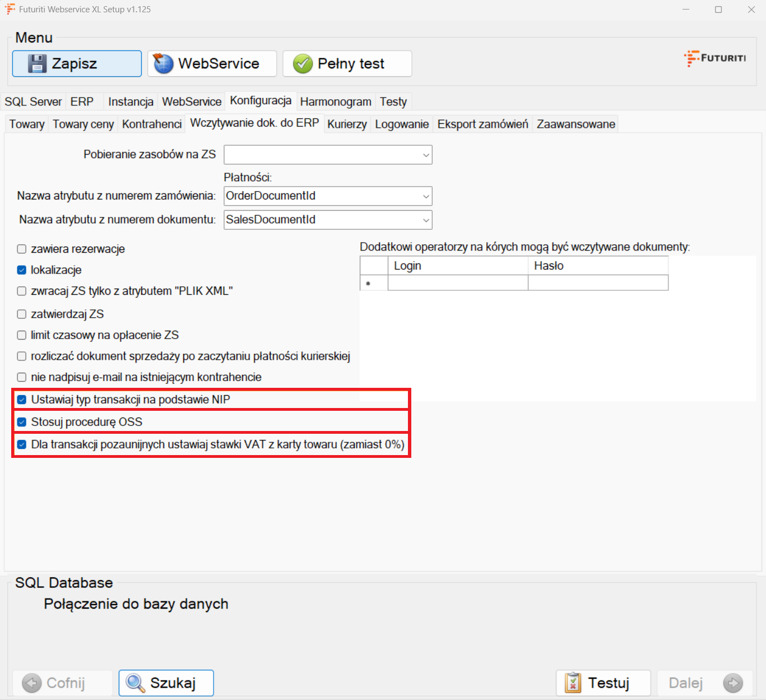Click the magnifier icon on Szukaj
Viewport: 766px width, 700px height.
(135, 683)
